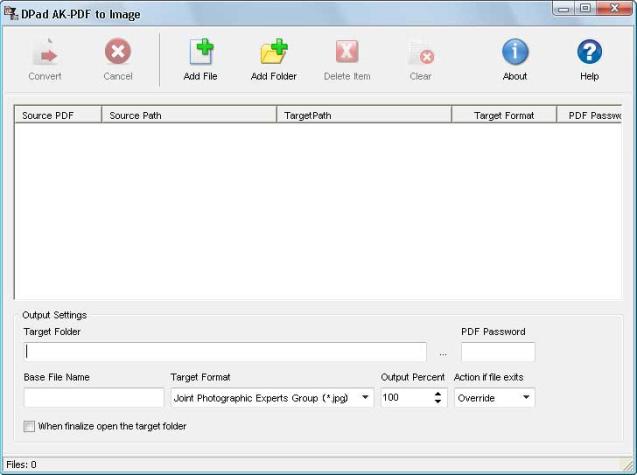Click the window resize grip corner

[628, 464]
